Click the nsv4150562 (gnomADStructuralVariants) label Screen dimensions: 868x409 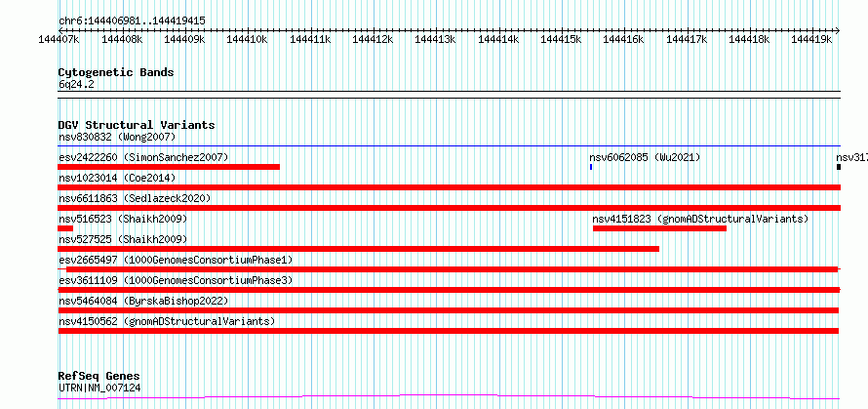[x=167, y=321]
